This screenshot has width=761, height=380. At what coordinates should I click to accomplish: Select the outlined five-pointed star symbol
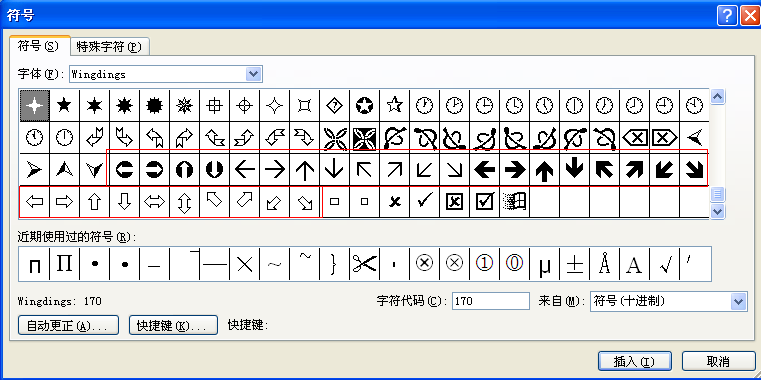point(395,105)
